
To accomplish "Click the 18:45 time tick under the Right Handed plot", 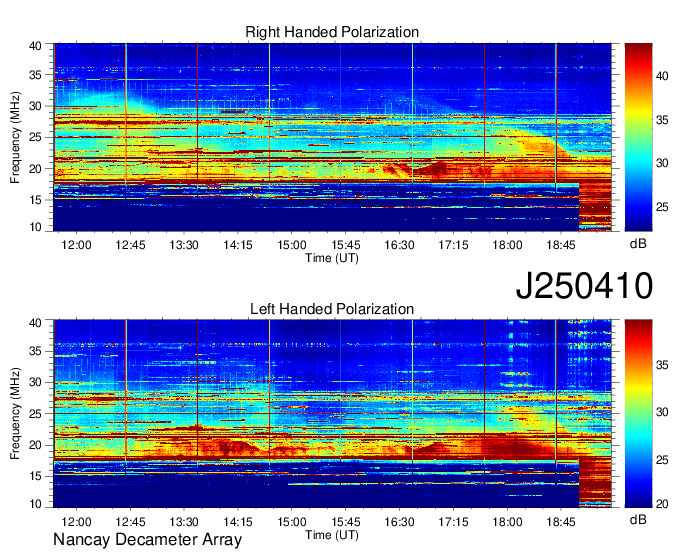I will 561,245.
